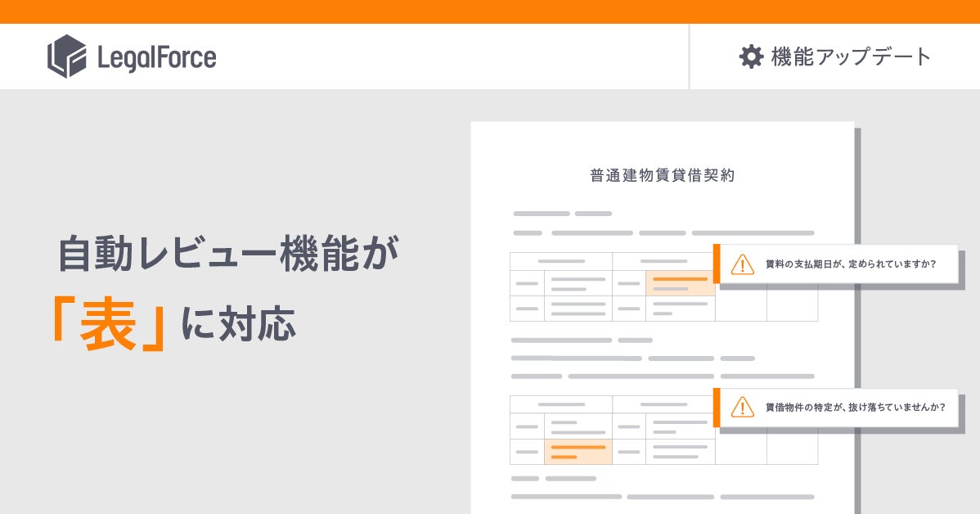The height and width of the screenshot is (514, 980).
Task: Click the document page thumbnail illustration
Action: (663, 318)
